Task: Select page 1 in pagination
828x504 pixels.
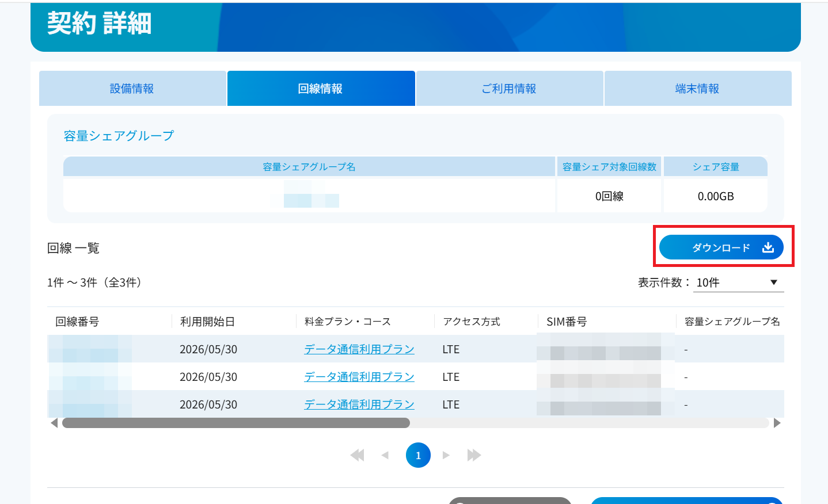Action: tap(418, 455)
